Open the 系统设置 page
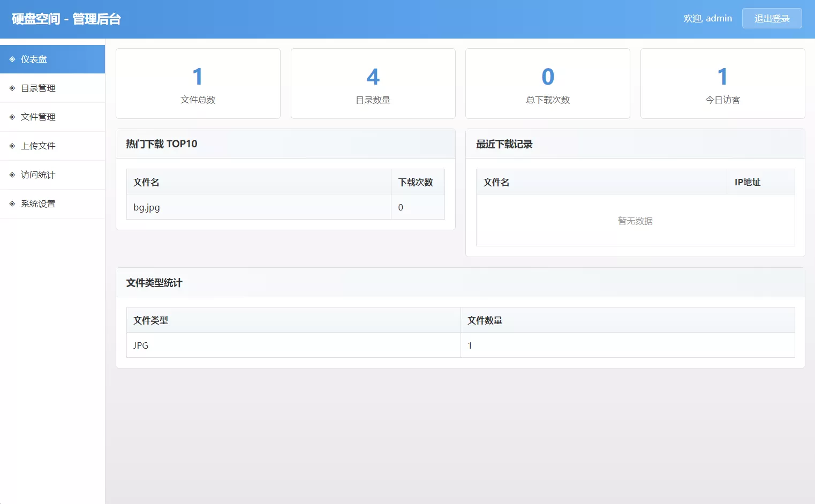The width and height of the screenshot is (815, 504). pyautogui.click(x=37, y=204)
